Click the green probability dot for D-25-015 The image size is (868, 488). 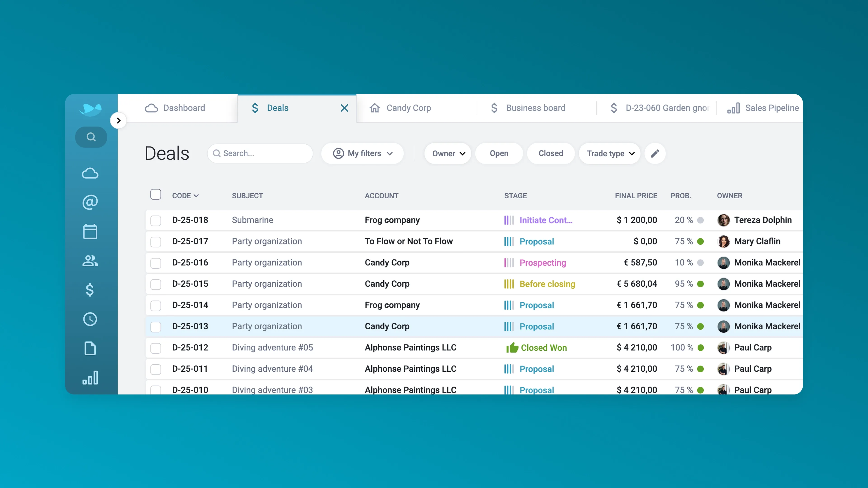701,284
